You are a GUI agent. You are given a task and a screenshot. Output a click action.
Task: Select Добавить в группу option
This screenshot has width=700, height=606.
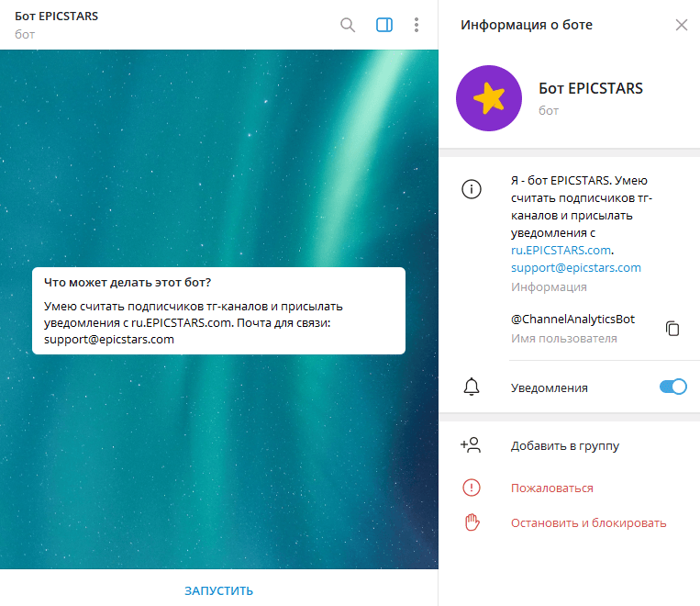click(x=565, y=446)
